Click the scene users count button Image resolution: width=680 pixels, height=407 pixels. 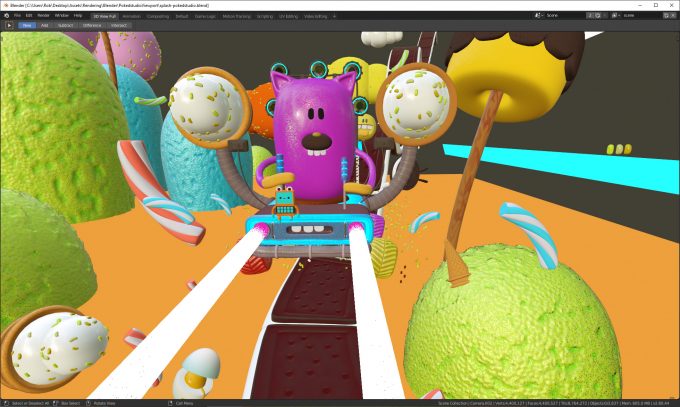pyautogui.click(x=590, y=15)
